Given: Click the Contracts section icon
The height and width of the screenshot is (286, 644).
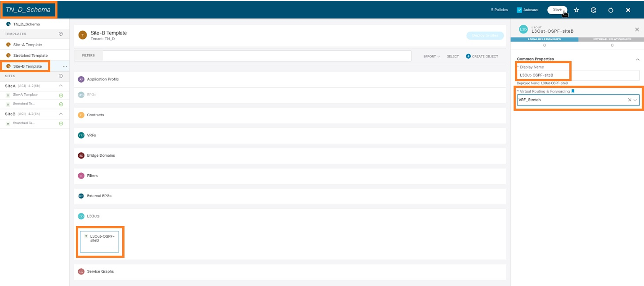Looking at the screenshot, I should click(x=81, y=115).
